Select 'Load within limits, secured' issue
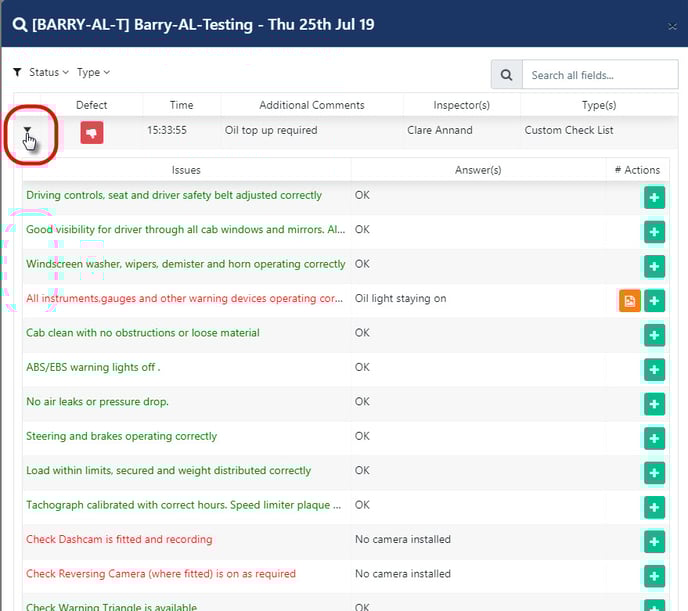688x611 pixels. pos(168,471)
